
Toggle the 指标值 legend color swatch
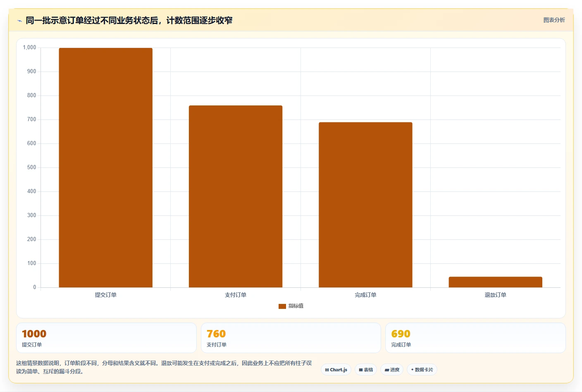tap(282, 306)
